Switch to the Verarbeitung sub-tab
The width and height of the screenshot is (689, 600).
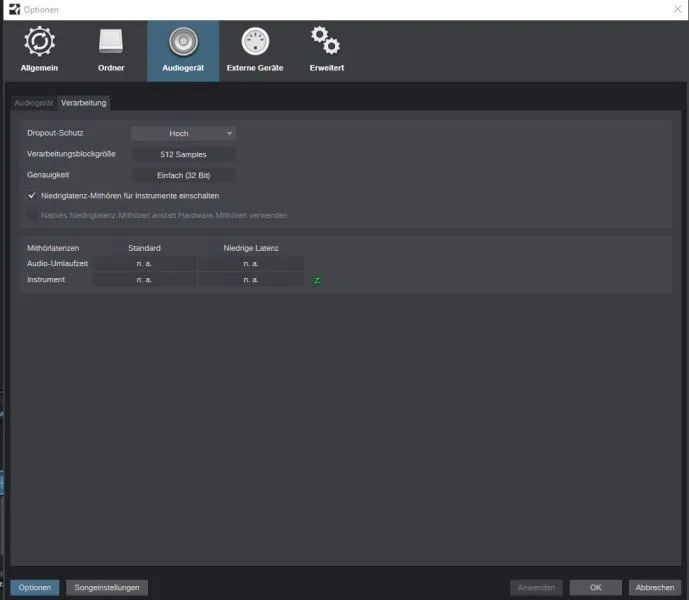83,103
